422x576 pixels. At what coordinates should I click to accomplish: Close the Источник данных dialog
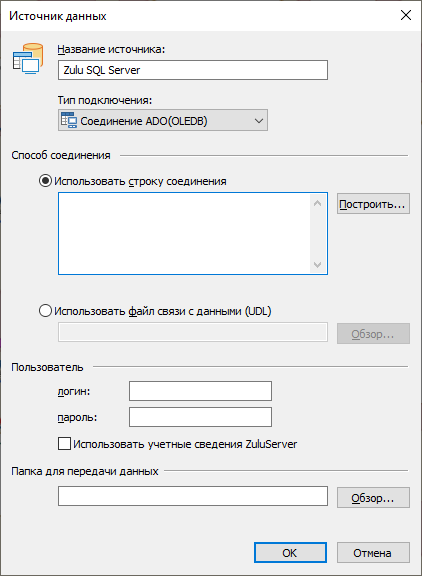(x=405, y=15)
